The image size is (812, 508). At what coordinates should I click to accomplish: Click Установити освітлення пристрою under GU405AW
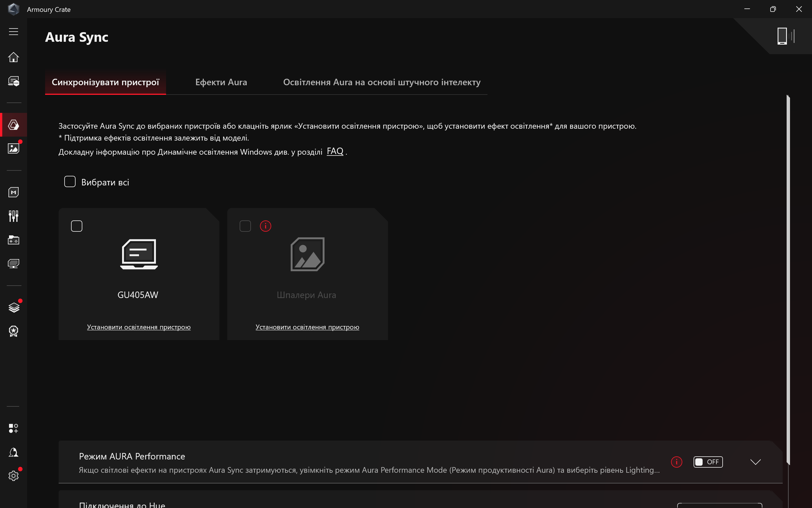pyautogui.click(x=139, y=327)
